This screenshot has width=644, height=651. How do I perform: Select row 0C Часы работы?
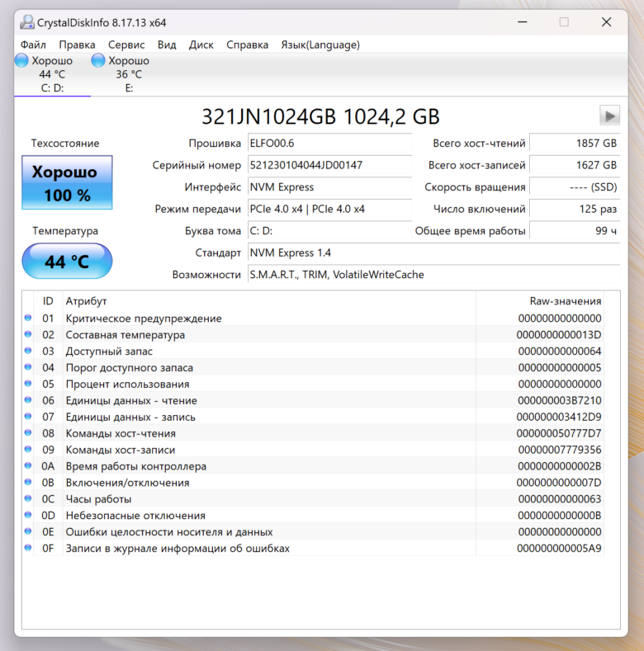(x=313, y=499)
